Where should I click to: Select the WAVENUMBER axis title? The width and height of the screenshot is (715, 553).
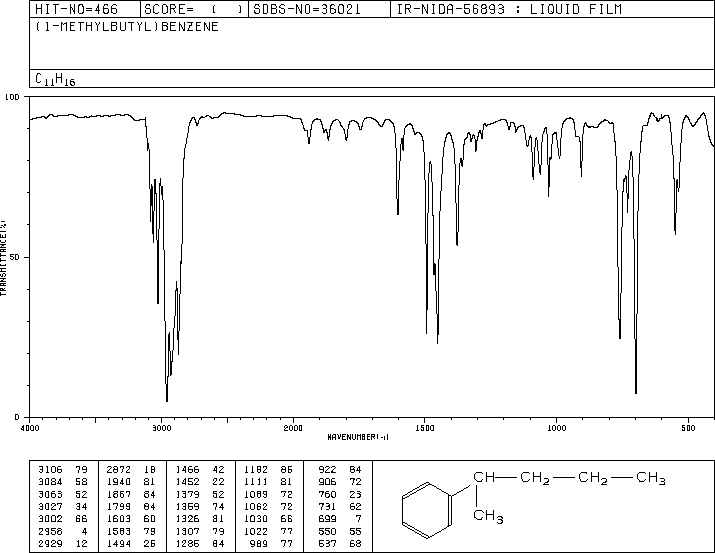pyautogui.click(x=358, y=437)
